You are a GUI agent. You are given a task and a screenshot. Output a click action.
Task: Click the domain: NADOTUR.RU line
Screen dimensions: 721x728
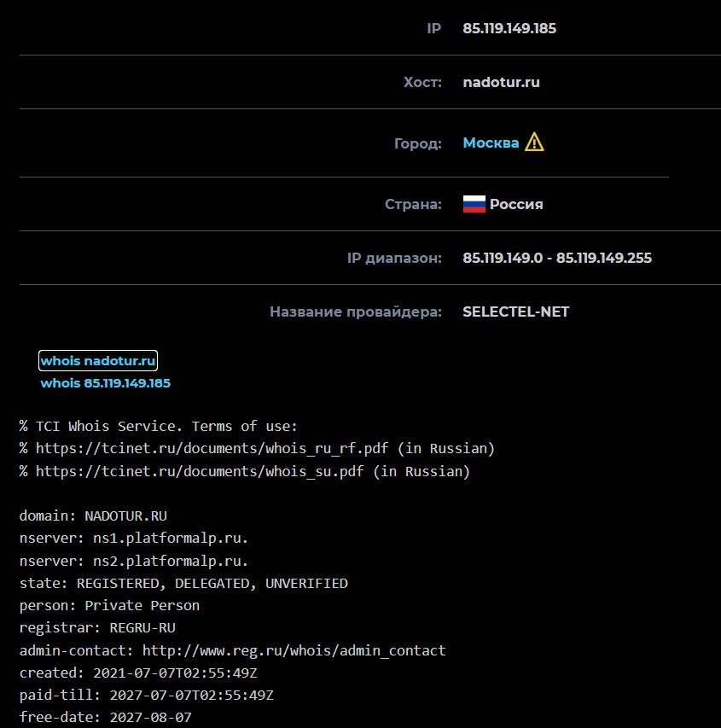pos(93,515)
